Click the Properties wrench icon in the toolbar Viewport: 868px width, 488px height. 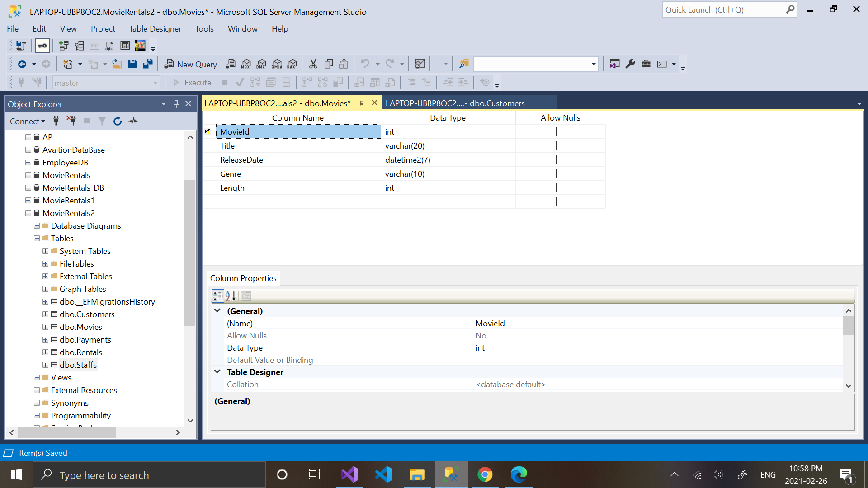(x=630, y=64)
